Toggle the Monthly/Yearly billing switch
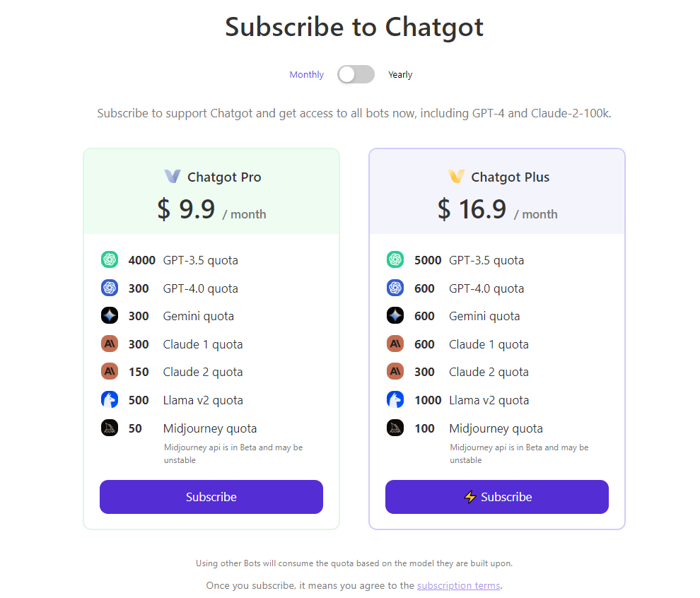The width and height of the screenshot is (700, 598). tap(356, 74)
